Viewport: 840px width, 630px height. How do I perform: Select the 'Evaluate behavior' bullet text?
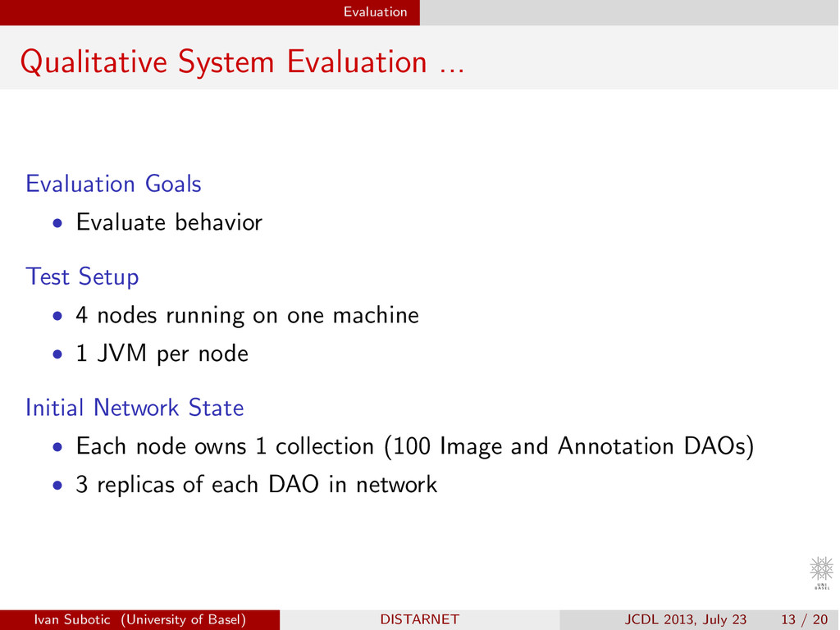(169, 222)
